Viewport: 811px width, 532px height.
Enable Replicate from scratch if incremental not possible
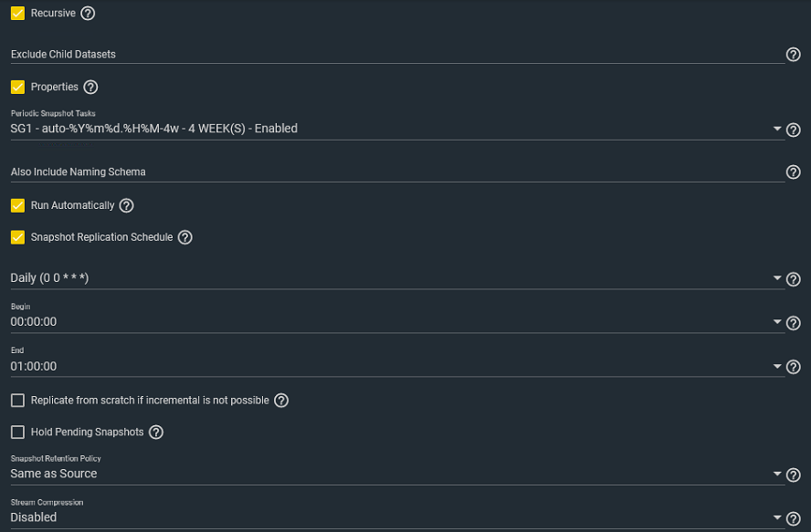pos(17,401)
